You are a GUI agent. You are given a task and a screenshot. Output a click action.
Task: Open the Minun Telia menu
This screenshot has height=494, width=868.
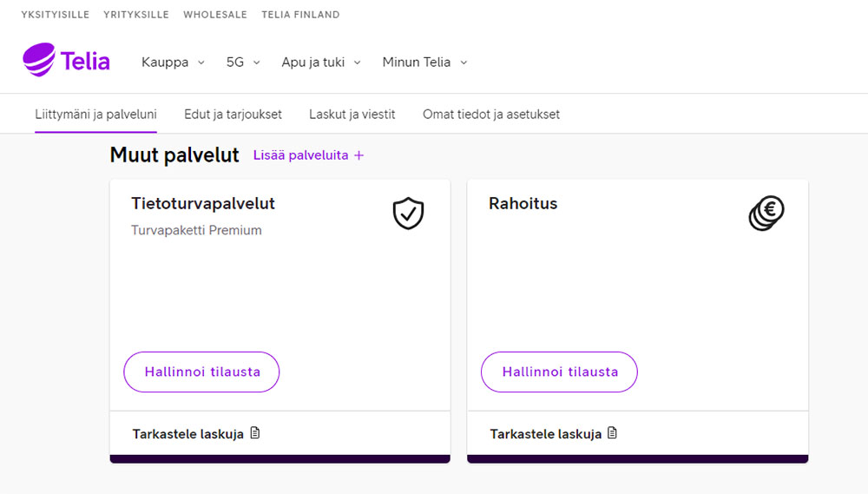[x=425, y=62]
